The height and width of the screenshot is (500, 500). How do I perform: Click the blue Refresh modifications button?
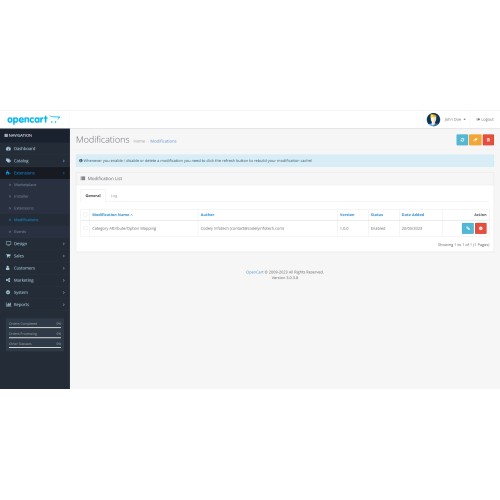462,140
